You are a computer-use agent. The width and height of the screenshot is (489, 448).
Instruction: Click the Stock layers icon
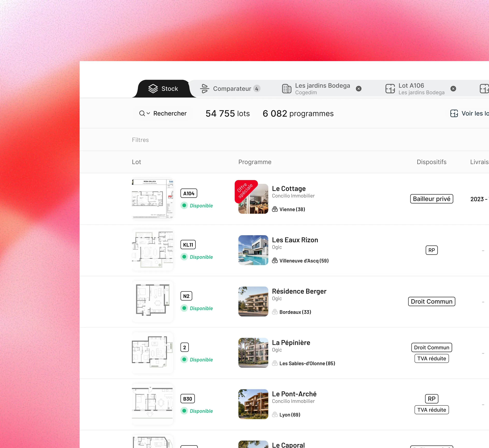[153, 89]
